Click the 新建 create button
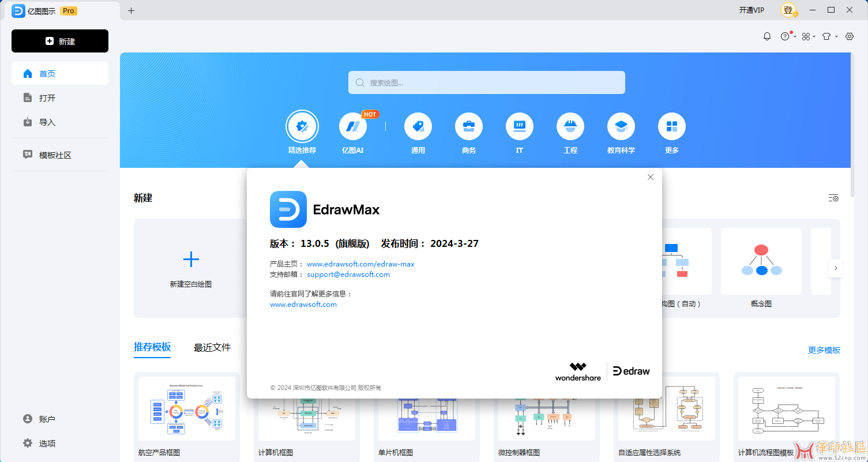This screenshot has height=462, width=868. pyautogui.click(x=59, y=41)
